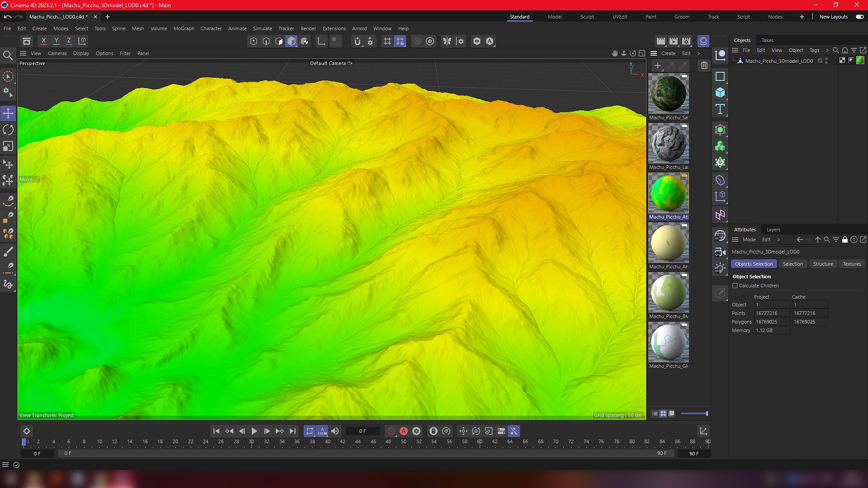Toggle the New Layouts switch
This screenshot has height=488, width=868.
click(859, 17)
